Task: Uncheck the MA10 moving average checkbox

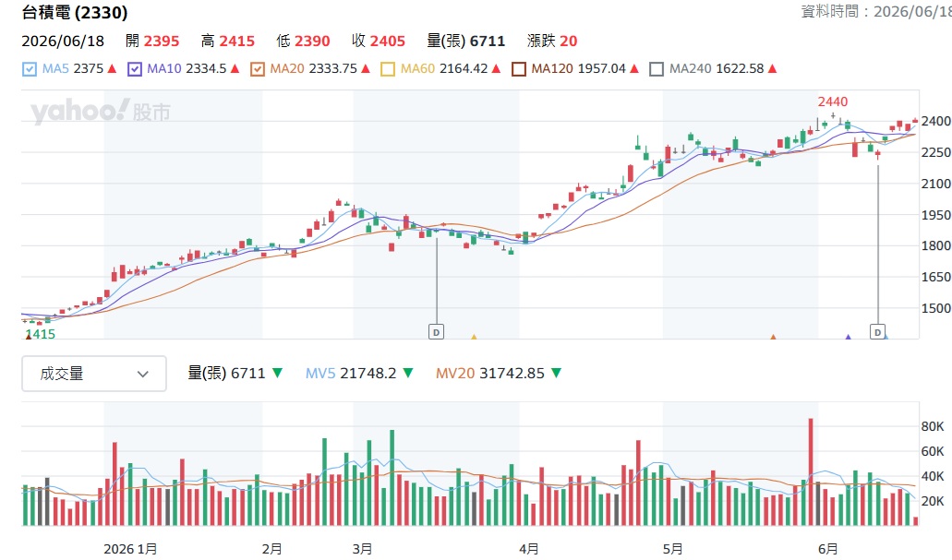Action: (x=134, y=69)
